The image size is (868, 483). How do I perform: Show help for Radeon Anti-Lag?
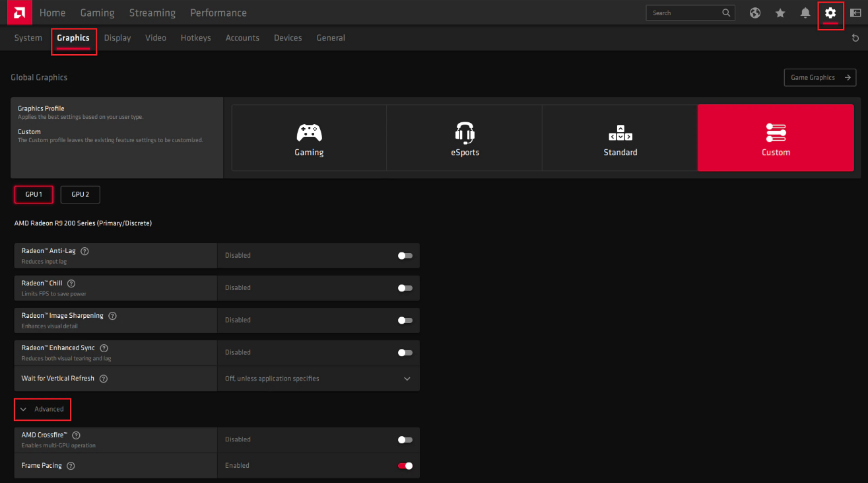pyautogui.click(x=84, y=251)
